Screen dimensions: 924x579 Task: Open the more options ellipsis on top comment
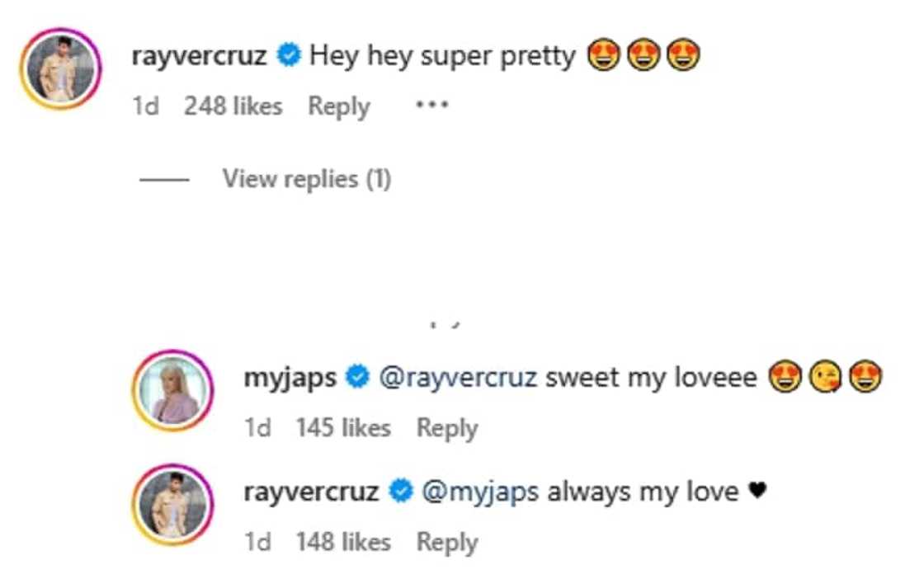click(431, 106)
